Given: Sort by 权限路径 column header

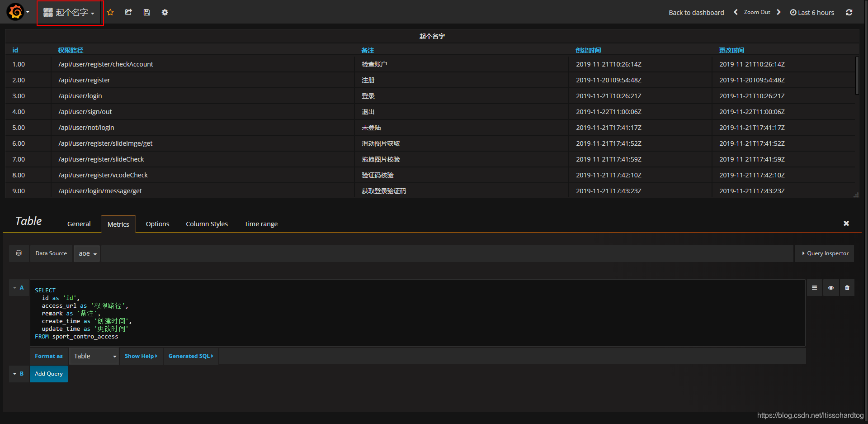Looking at the screenshot, I should tap(71, 50).
